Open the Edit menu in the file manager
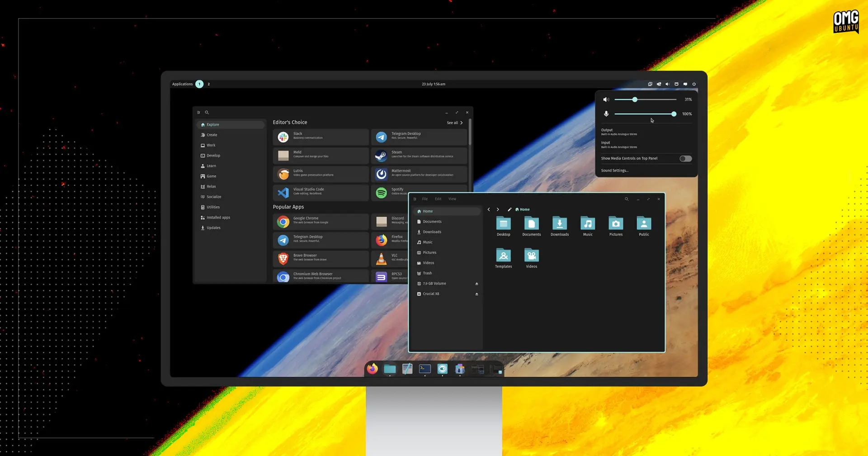Image resolution: width=868 pixels, height=456 pixels. point(438,199)
